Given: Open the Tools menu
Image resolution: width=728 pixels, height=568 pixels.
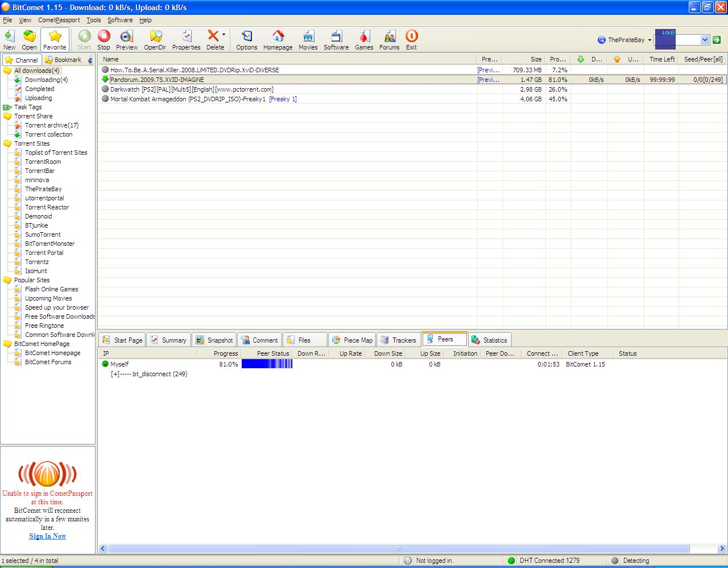Looking at the screenshot, I should coord(93,20).
